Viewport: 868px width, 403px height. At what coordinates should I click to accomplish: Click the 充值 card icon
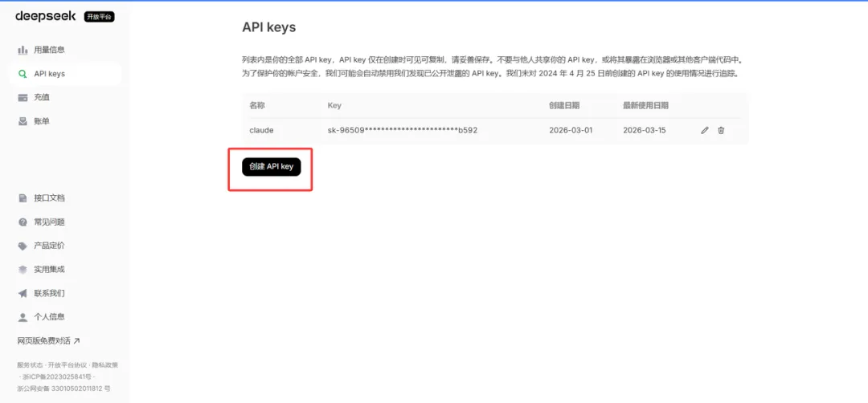point(23,97)
